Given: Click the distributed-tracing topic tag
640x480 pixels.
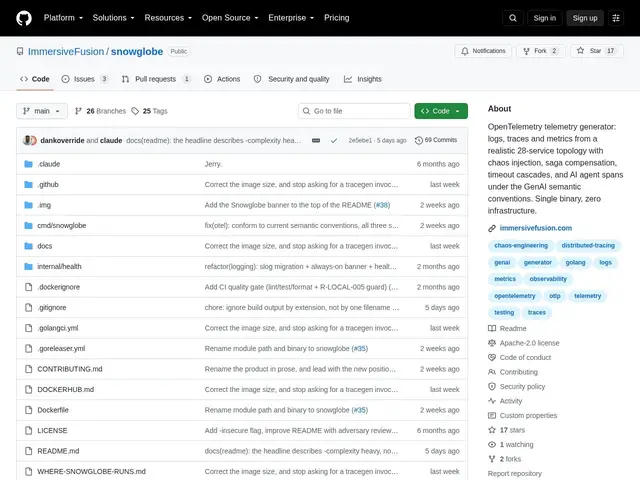Looking at the screenshot, I should (588, 246).
